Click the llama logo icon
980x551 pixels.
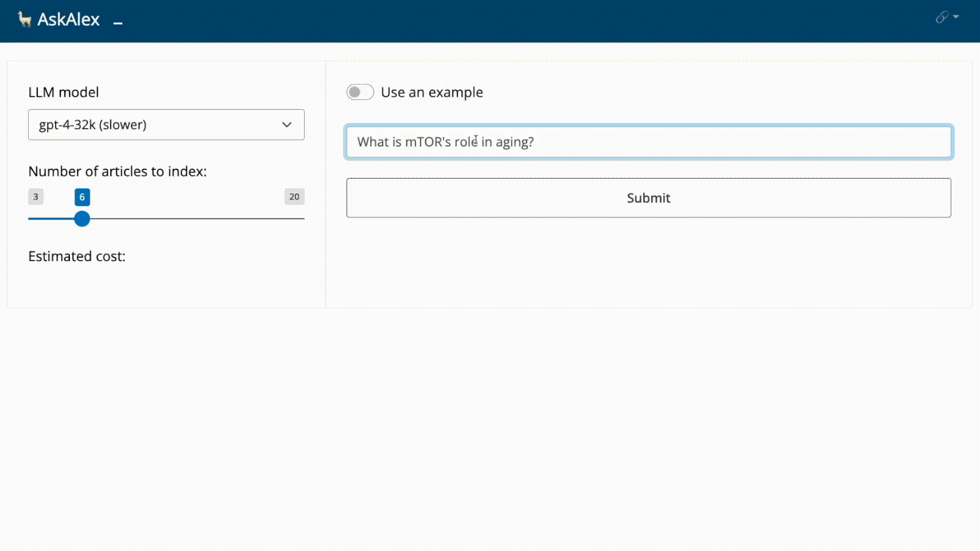[x=24, y=19]
